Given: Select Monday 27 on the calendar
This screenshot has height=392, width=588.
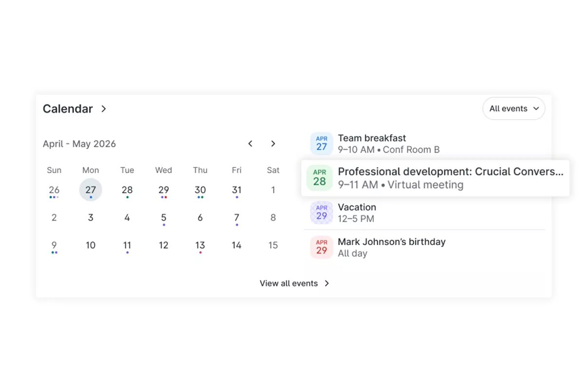Looking at the screenshot, I should click(x=91, y=190).
